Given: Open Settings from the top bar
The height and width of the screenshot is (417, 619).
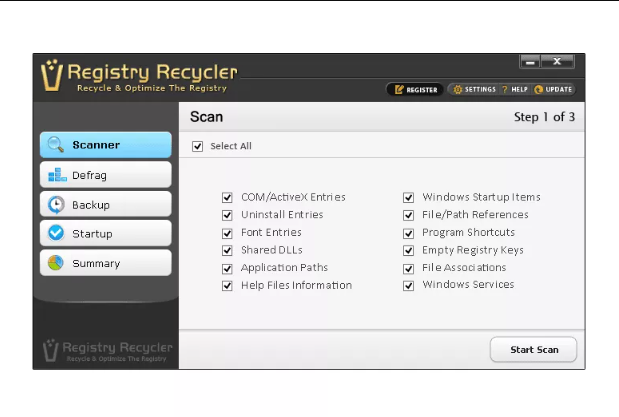Looking at the screenshot, I should pyautogui.click(x=474, y=89).
